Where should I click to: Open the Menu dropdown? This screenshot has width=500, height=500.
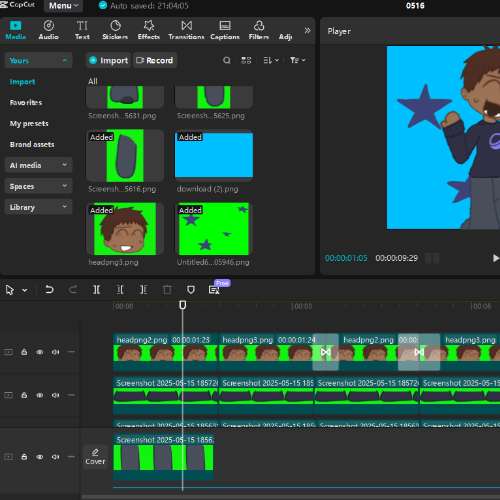(63, 6)
